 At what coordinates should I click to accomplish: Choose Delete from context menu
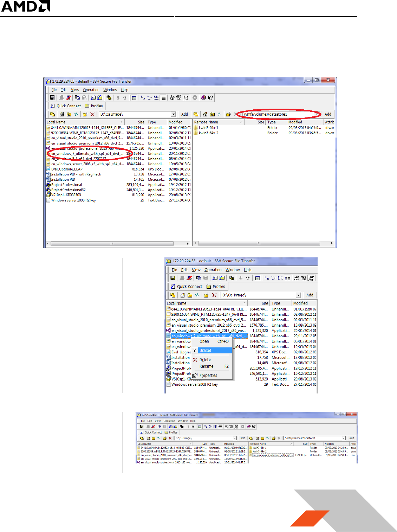(x=212, y=360)
